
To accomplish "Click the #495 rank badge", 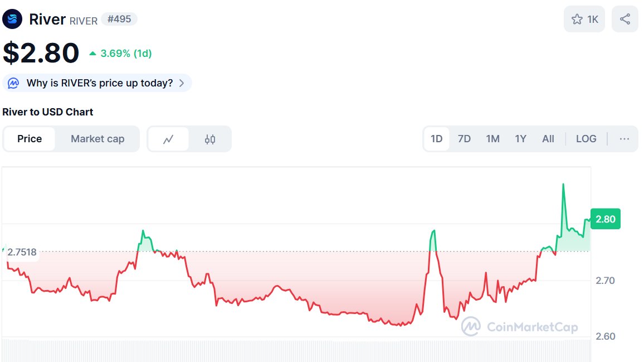I will tap(119, 19).
